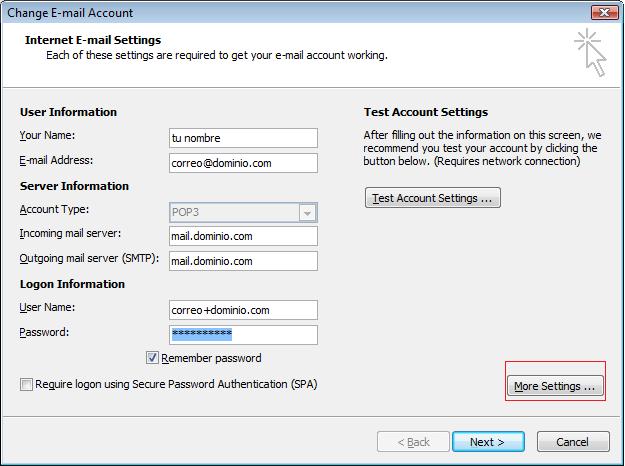Image resolution: width=625 pixels, height=466 pixels.
Task: Click the wizard cursor icon in header
Action: [x=590, y=52]
